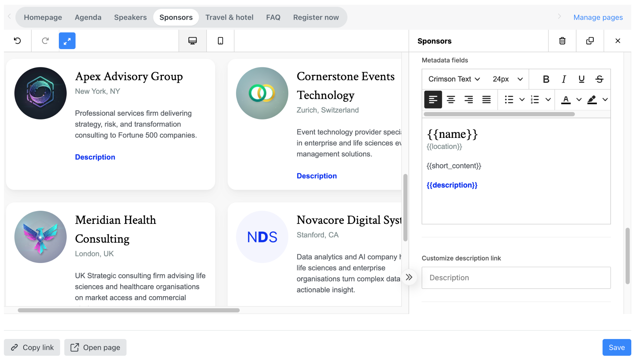This screenshot has width=641, height=364.
Task: Click the preview horizontal scrollbar
Action: pyautogui.click(x=129, y=310)
